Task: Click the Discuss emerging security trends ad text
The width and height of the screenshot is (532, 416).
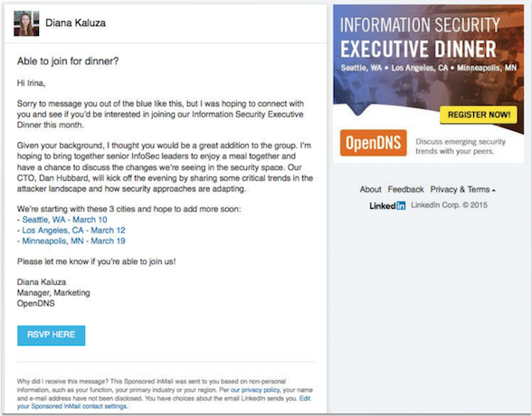Action: (x=461, y=147)
